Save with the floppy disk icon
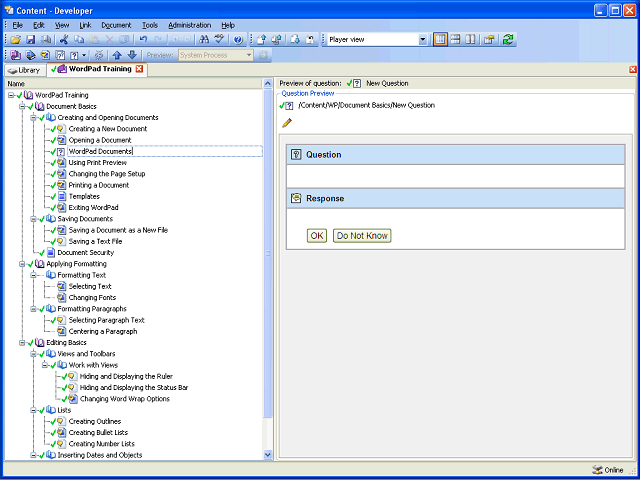Image resolution: width=640 pixels, height=480 pixels. pos(31,40)
